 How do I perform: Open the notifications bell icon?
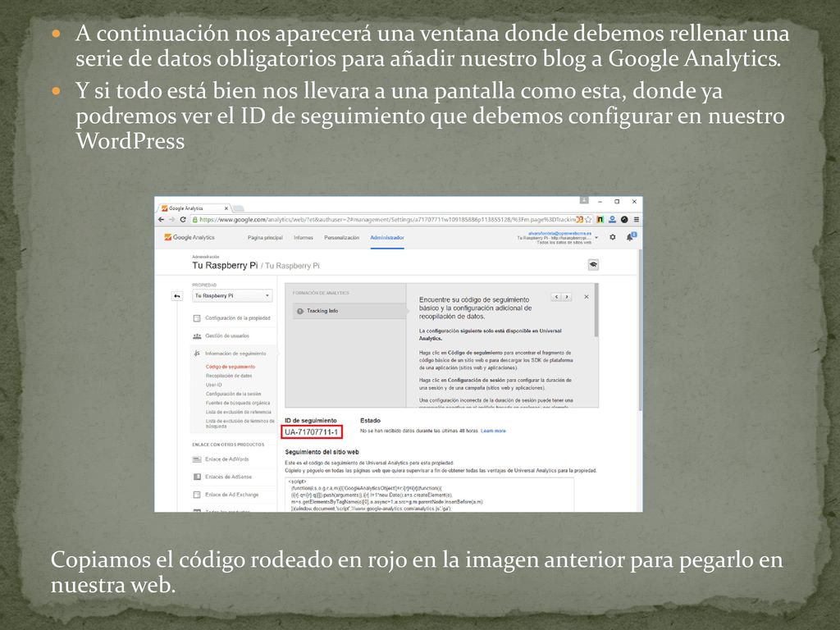point(631,237)
